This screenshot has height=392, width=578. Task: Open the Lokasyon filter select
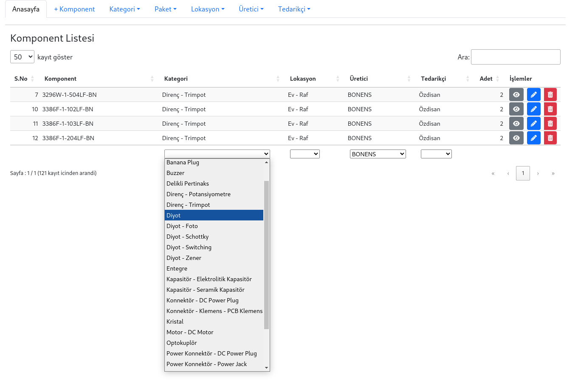(305, 154)
